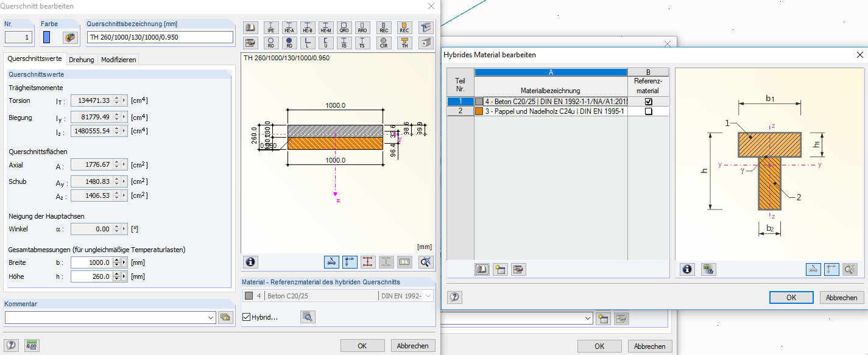Open the arrow menu beside Biegung Iy value
Screen dimensions: 868x355
pos(124,118)
